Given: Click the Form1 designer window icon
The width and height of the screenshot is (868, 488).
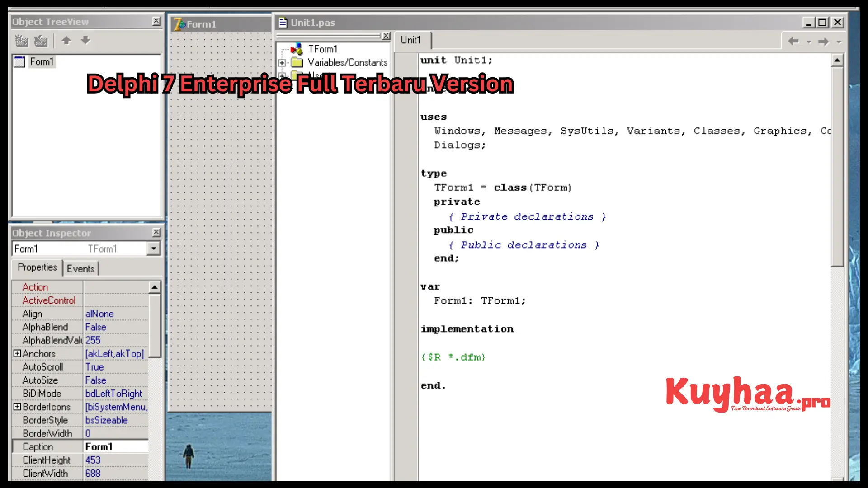Looking at the screenshot, I should point(178,24).
